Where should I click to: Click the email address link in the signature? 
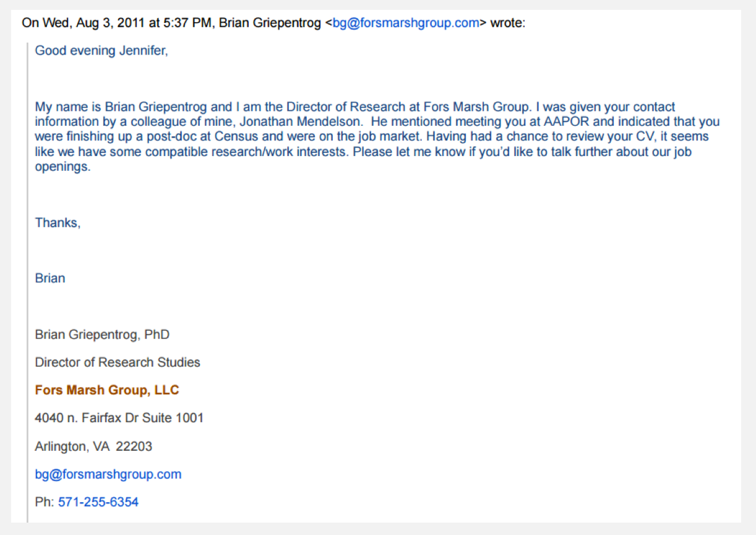(x=108, y=474)
